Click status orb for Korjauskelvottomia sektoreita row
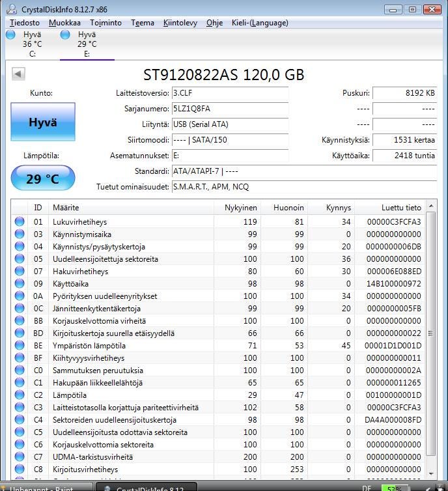Screen dimensions: 448x491 click(x=20, y=444)
